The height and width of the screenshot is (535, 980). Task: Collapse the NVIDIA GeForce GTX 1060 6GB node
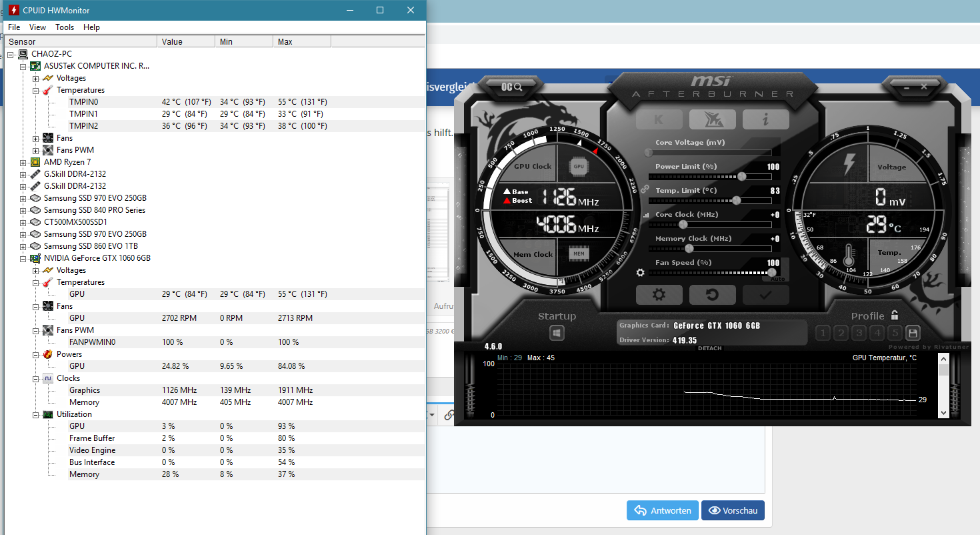23,258
